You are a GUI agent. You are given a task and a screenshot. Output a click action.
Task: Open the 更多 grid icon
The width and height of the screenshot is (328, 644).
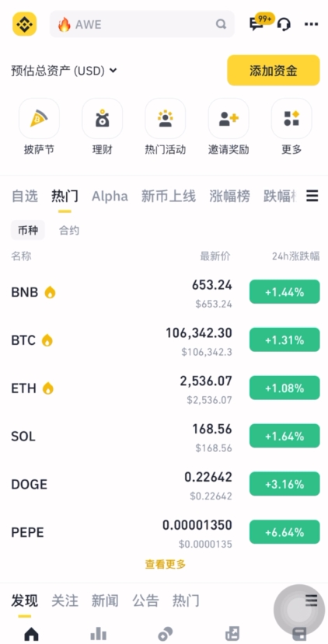(291, 118)
